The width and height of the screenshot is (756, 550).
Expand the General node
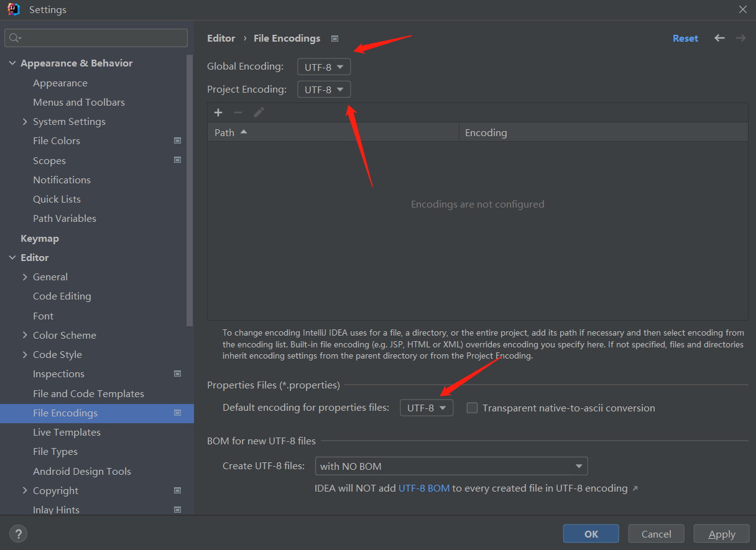(25, 277)
